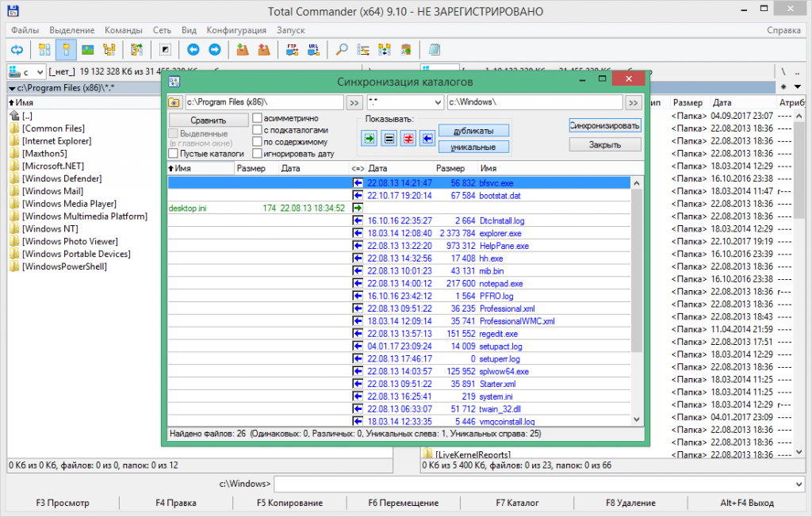Click copy-left arrow beside regedit.exe

coord(358,334)
